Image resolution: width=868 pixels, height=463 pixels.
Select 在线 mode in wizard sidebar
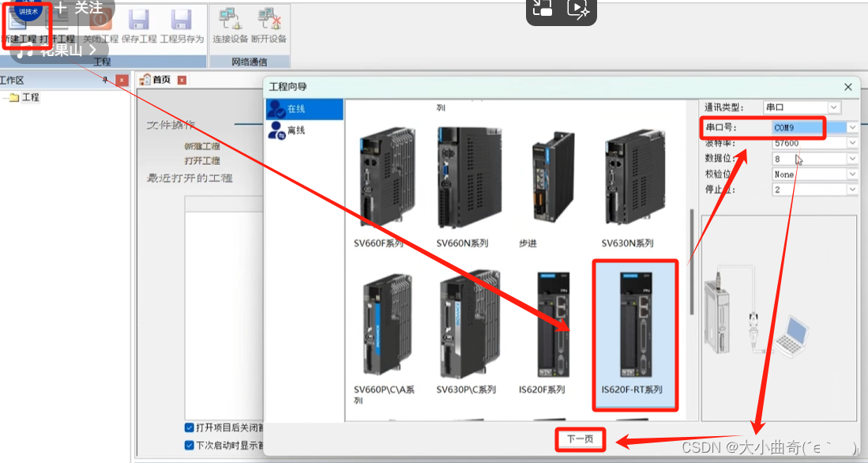pyautogui.click(x=304, y=109)
